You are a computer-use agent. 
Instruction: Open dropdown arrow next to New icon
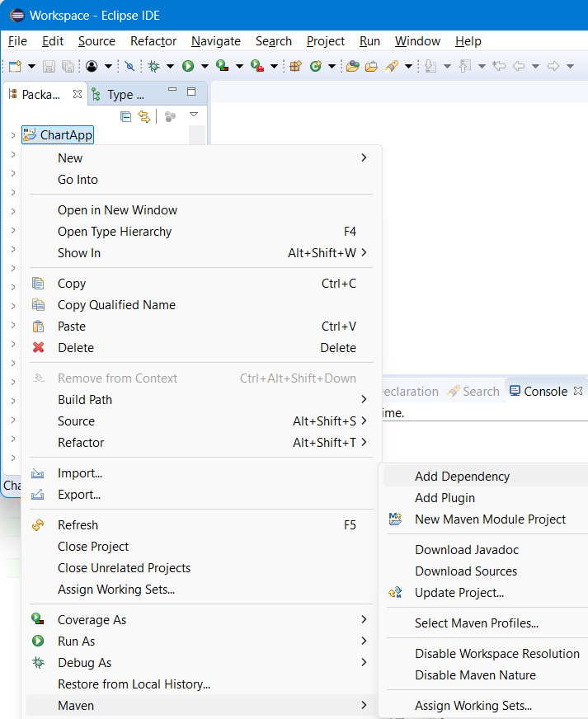coord(31,67)
